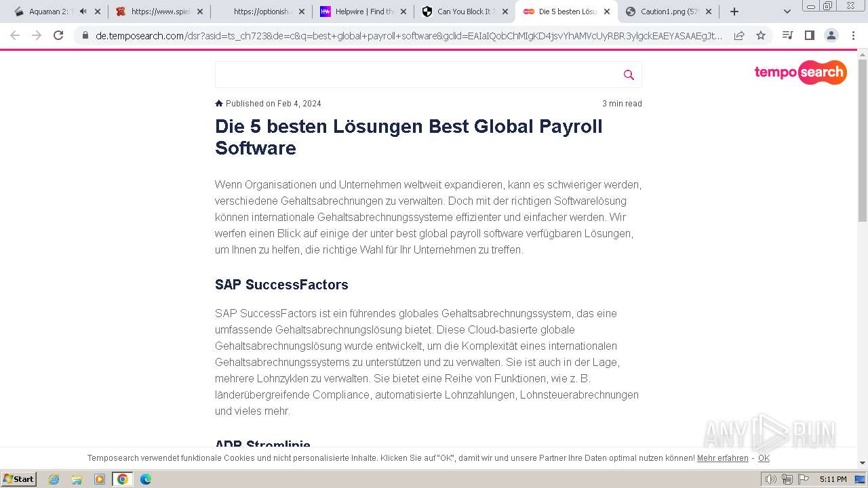Open File Explorer folder icon in taskbar
The image size is (868, 488).
(x=77, y=479)
